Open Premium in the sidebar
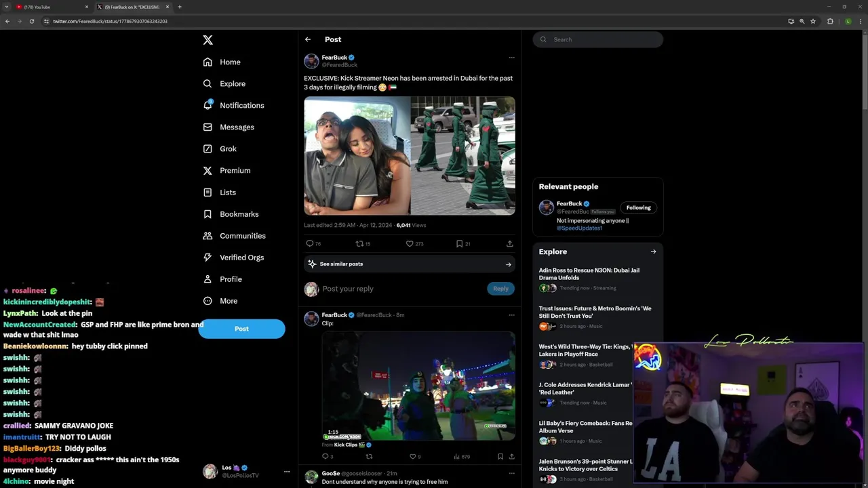 (x=226, y=170)
